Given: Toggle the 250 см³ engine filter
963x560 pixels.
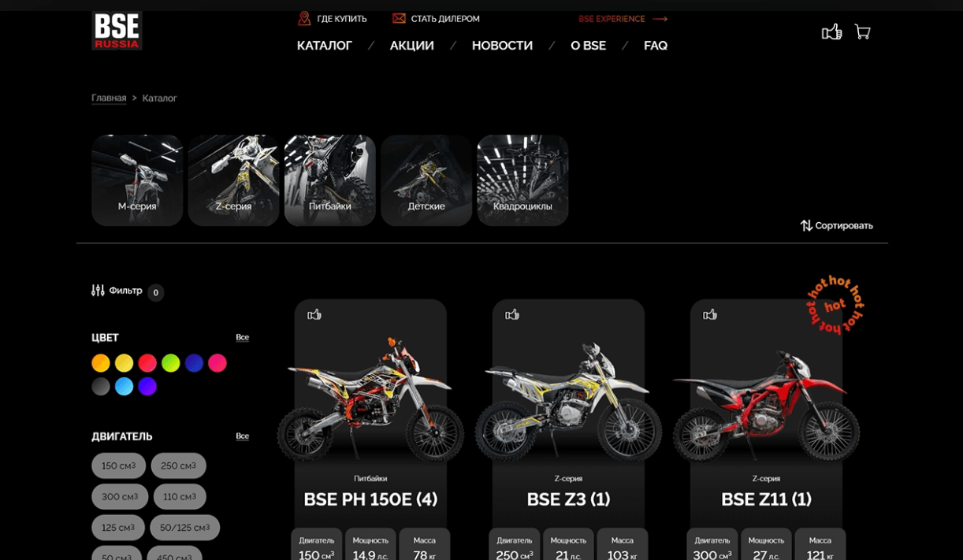Looking at the screenshot, I should (x=179, y=465).
